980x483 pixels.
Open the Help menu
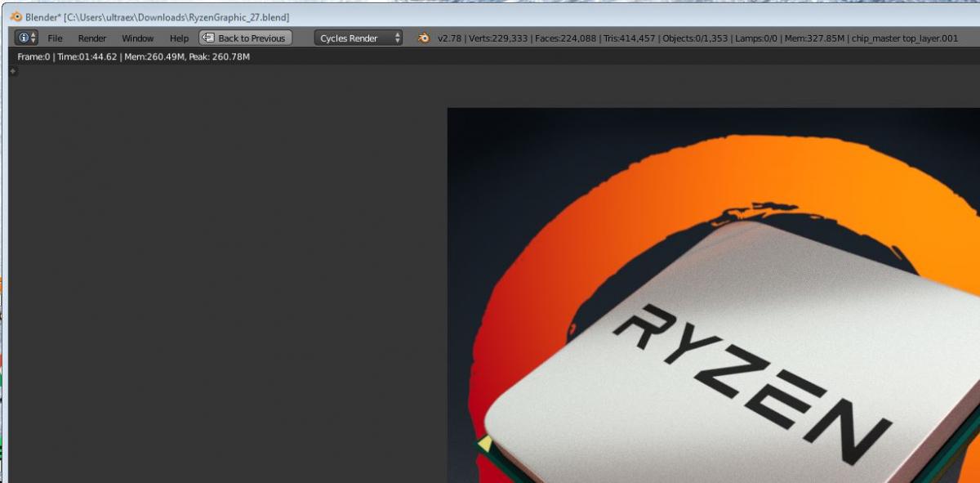179,38
